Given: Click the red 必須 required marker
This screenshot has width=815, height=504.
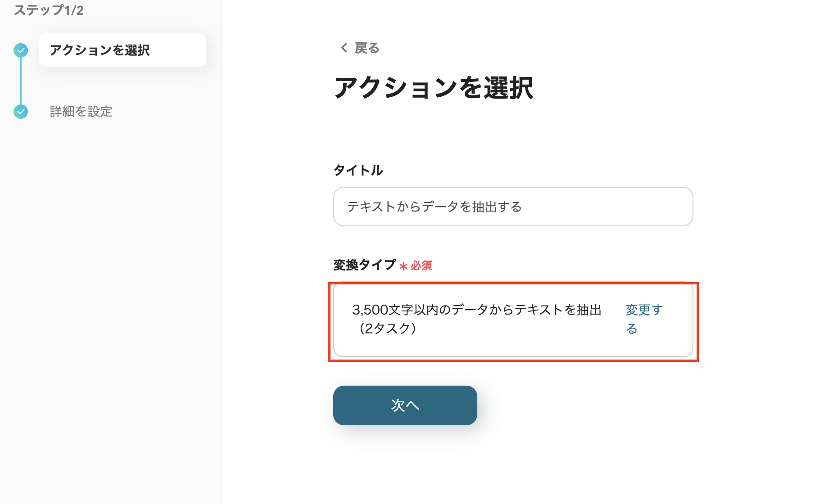Looking at the screenshot, I should pyautogui.click(x=421, y=265).
